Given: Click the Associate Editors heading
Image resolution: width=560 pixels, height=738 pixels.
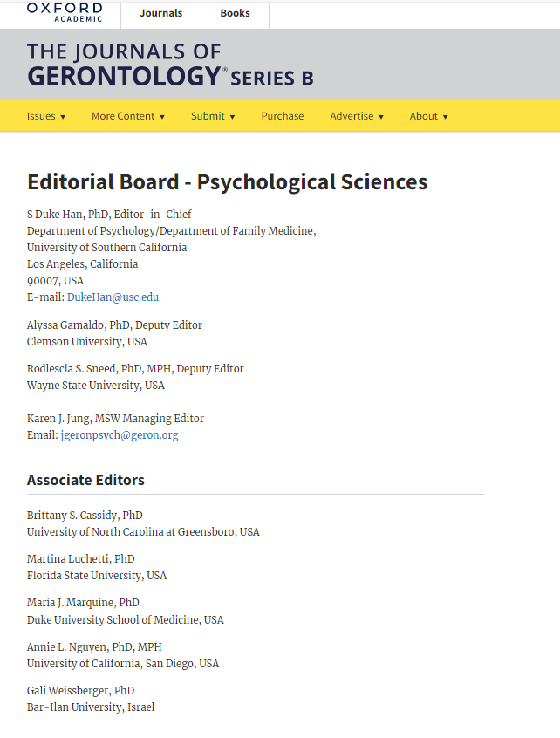Looking at the screenshot, I should [85, 480].
